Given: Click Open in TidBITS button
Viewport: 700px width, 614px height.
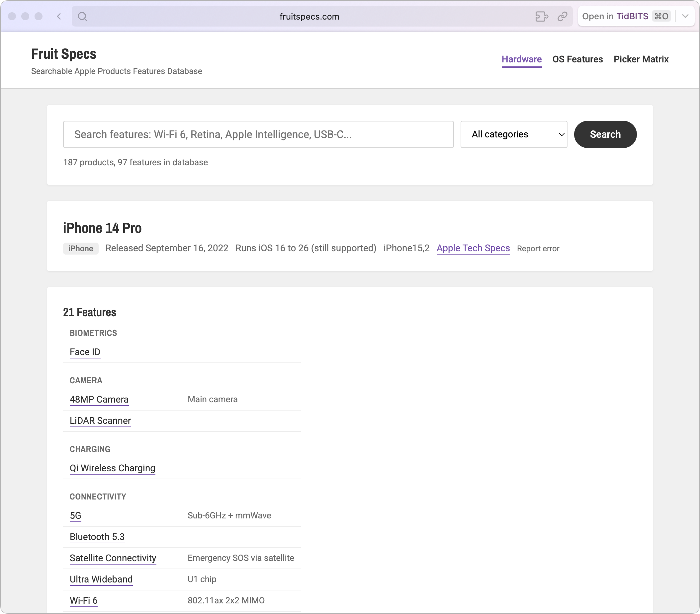Looking at the screenshot, I should pos(626,16).
